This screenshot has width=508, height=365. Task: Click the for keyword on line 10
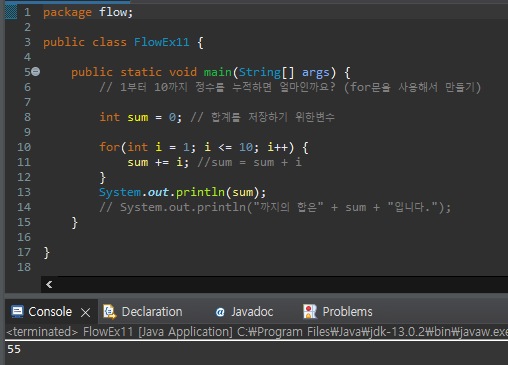click(x=109, y=147)
